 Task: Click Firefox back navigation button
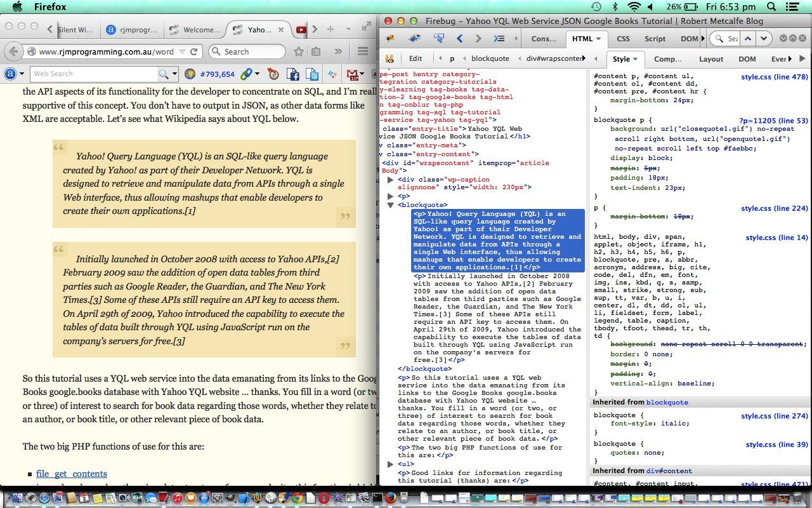pyautogui.click(x=14, y=51)
